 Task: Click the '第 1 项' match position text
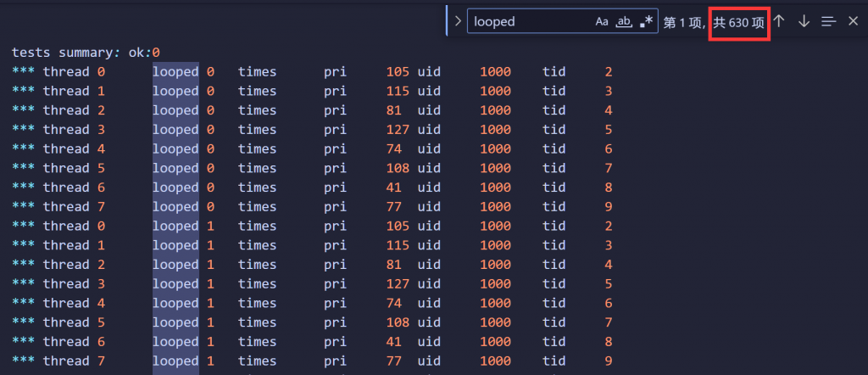click(x=684, y=22)
